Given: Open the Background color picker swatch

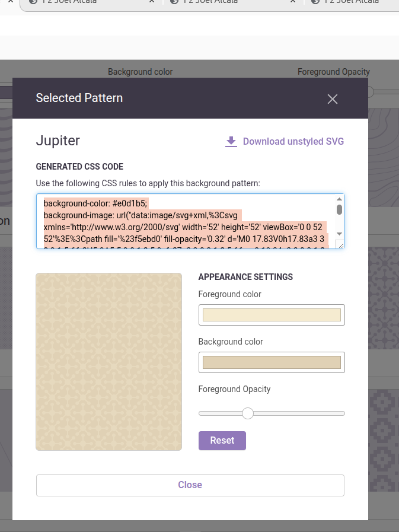Looking at the screenshot, I should pyautogui.click(x=272, y=362).
